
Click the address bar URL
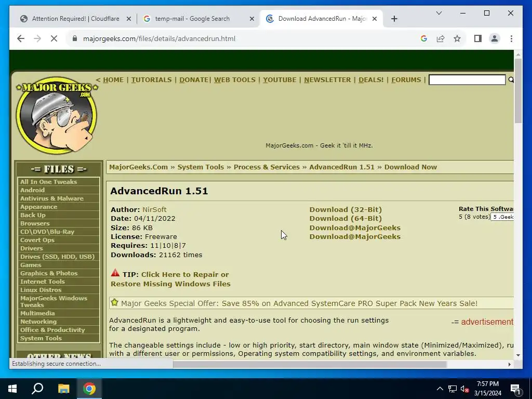point(159,38)
